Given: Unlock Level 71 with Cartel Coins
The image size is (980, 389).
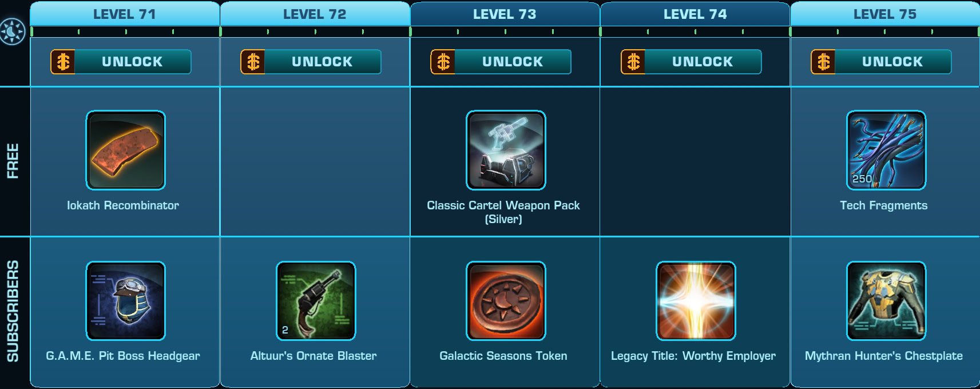Looking at the screenshot, I should pos(121,62).
